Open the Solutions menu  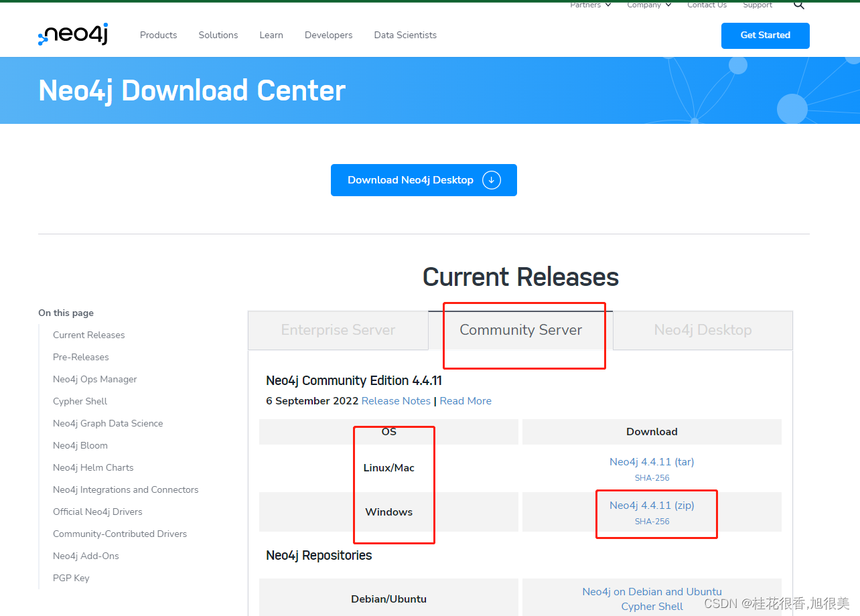pos(218,35)
